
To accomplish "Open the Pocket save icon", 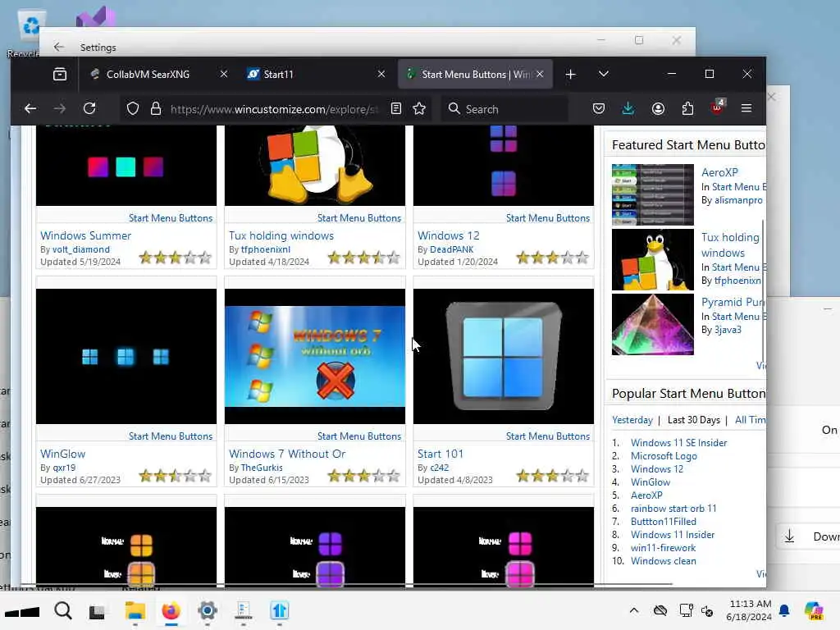I will pos(599,109).
